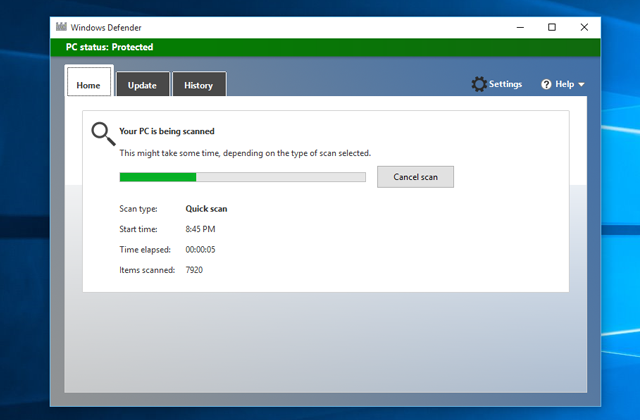640x420 pixels.
Task: Click the 'Time elapsed:' label
Action: pyautogui.click(x=144, y=249)
